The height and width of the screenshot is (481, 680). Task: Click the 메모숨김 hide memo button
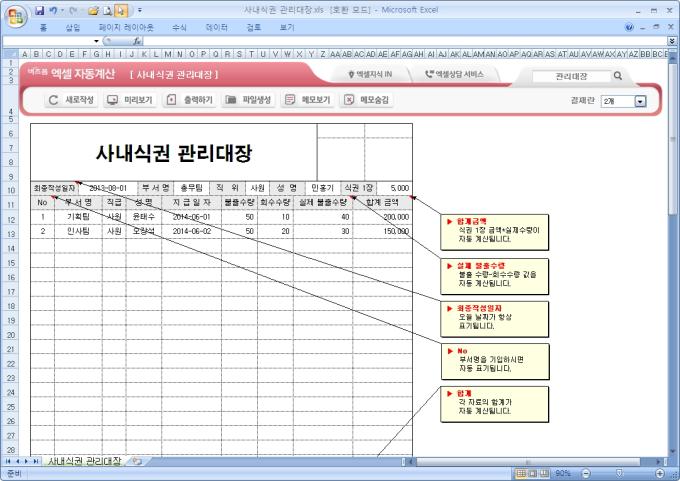click(x=366, y=100)
